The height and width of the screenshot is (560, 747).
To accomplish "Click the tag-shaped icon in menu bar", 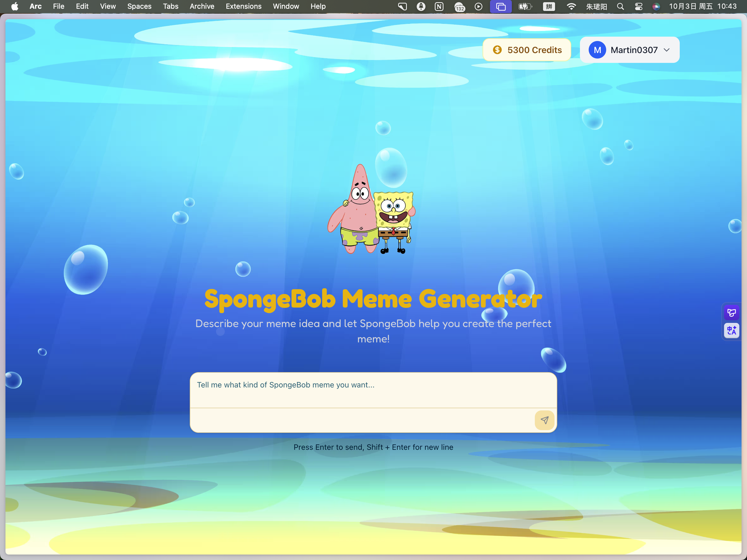I will coord(402,6).
